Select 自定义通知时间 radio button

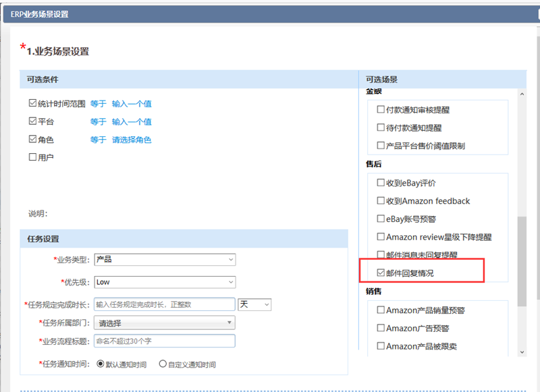point(163,364)
